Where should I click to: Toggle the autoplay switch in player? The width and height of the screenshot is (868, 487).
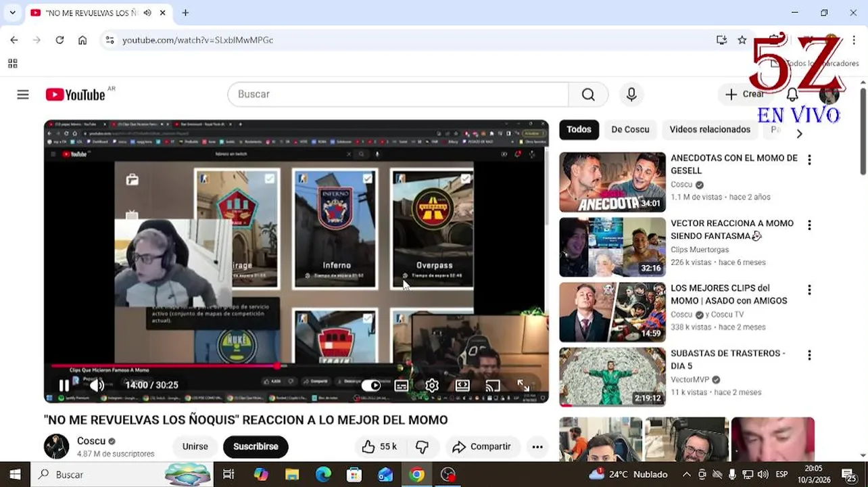click(x=371, y=386)
